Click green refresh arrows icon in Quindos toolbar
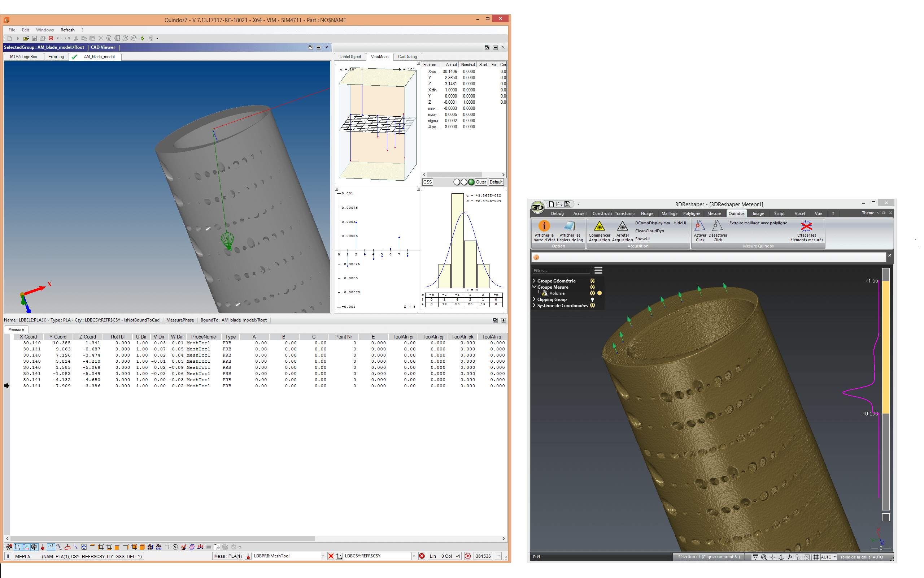 [143, 38]
